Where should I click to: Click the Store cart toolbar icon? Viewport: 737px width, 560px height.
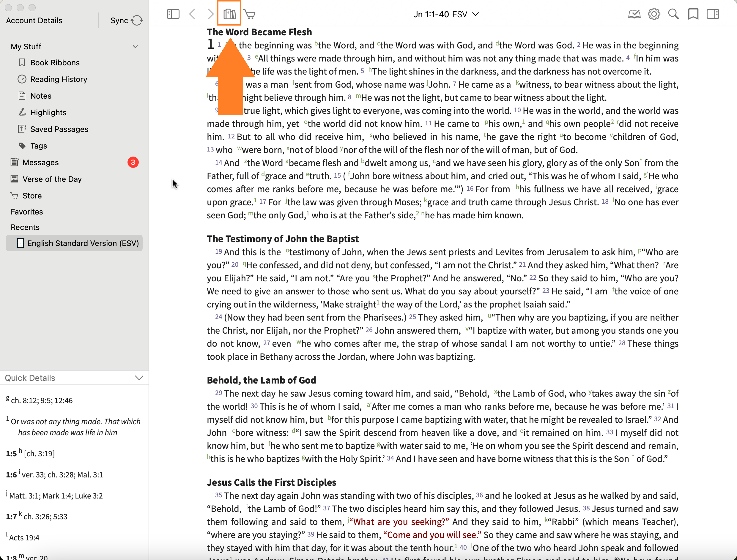[x=249, y=14]
